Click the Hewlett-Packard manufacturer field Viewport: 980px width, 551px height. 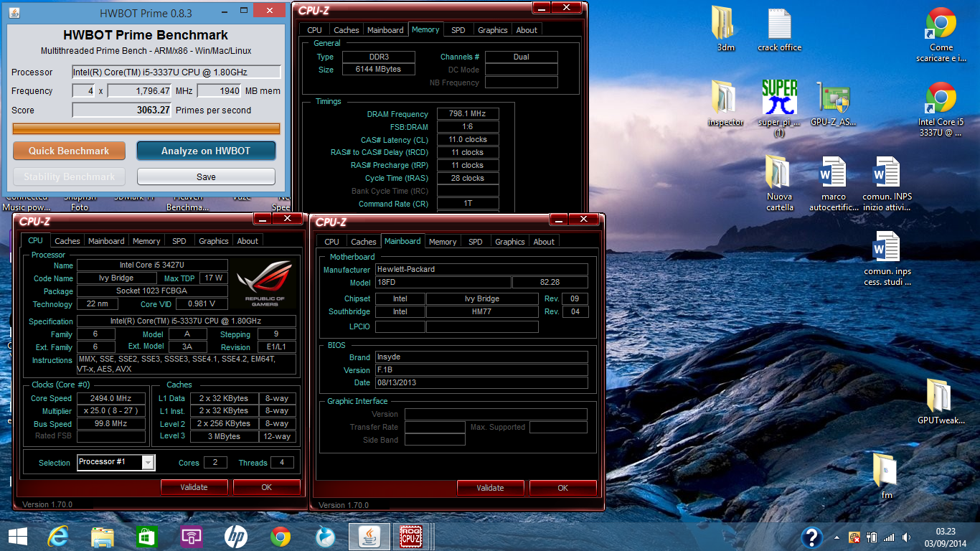pyautogui.click(x=481, y=269)
